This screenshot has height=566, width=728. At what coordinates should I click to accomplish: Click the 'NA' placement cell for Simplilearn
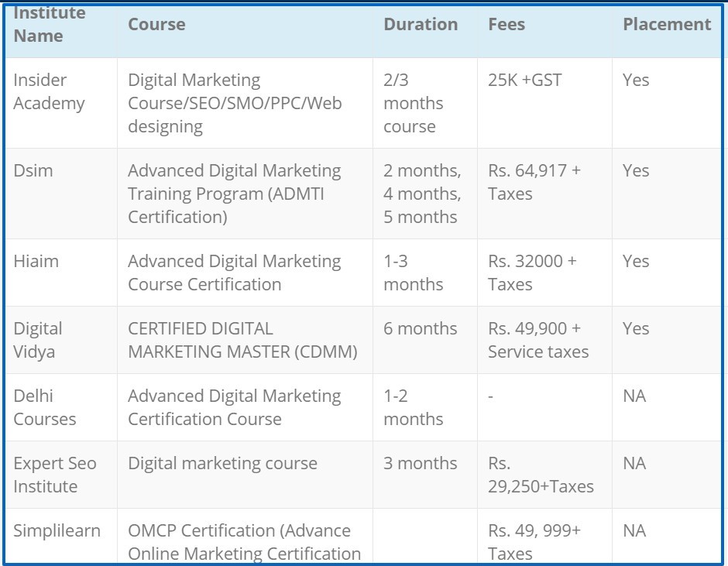(x=667, y=536)
